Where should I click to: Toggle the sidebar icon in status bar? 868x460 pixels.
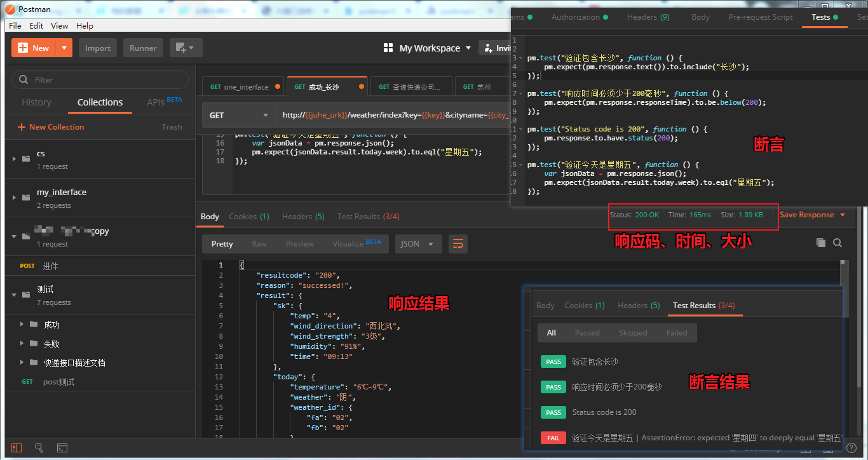[17, 448]
